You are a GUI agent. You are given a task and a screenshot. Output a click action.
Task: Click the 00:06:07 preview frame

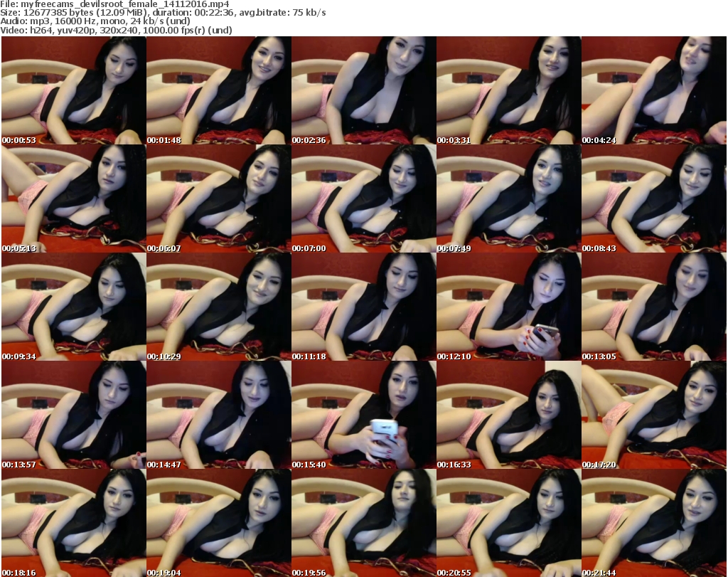point(218,198)
